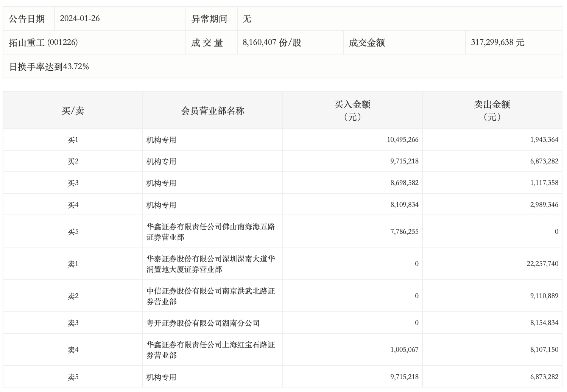Click the buy amount 10,495,266

pyautogui.click(x=402, y=140)
